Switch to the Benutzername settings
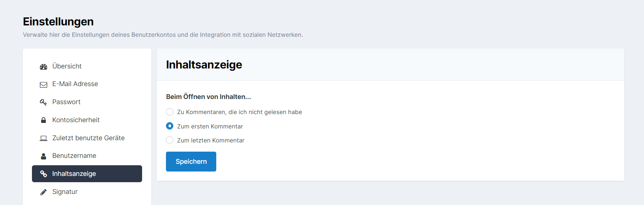 [74, 156]
